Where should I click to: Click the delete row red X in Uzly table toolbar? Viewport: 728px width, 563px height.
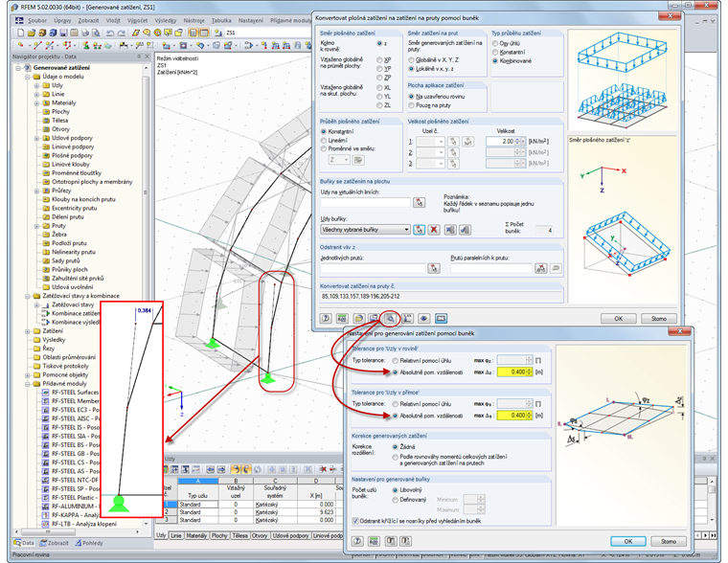coord(323,470)
